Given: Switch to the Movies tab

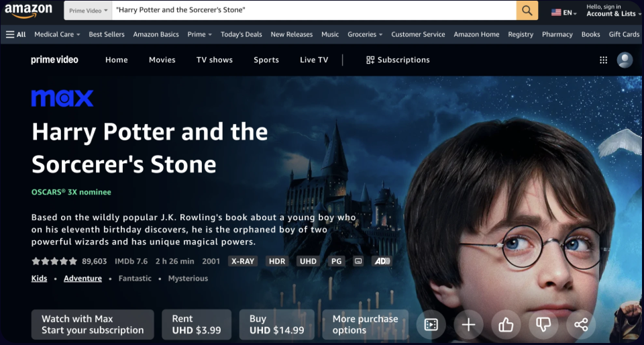Looking at the screenshot, I should click(162, 60).
